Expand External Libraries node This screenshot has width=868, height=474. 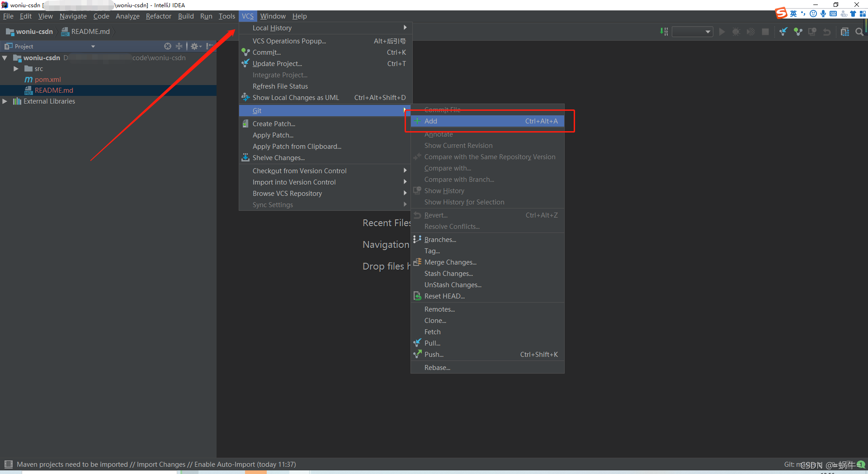tap(5, 101)
